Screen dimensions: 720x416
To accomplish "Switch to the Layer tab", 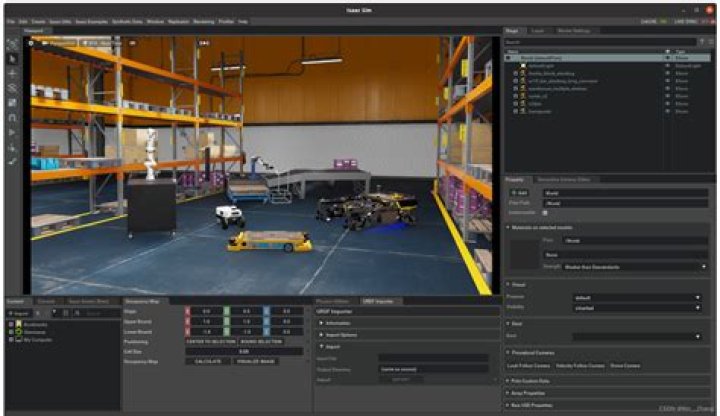I will pyautogui.click(x=538, y=31).
